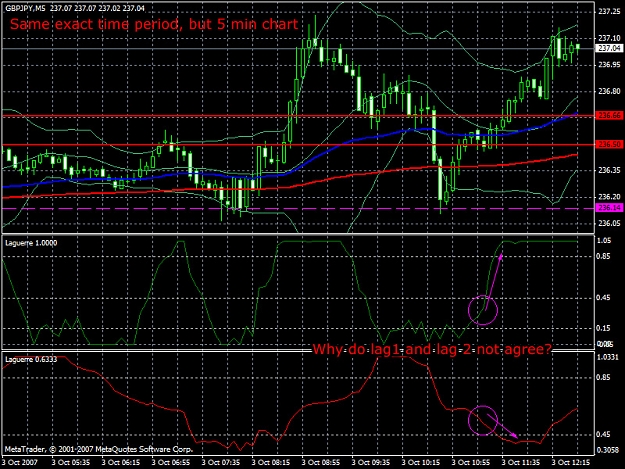The image size is (625, 469).
Task: Click the 3 Oct 07:35 time label
Action: coord(221,463)
